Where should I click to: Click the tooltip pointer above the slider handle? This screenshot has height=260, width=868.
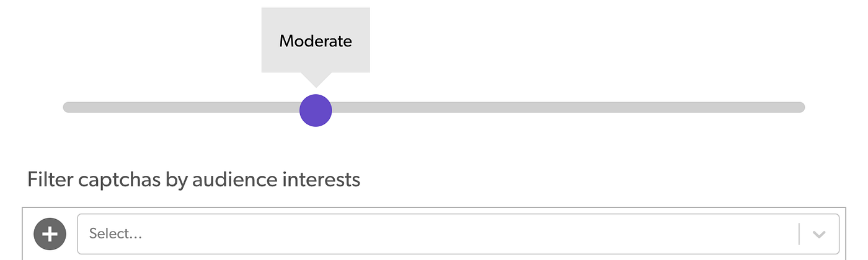[x=316, y=80]
